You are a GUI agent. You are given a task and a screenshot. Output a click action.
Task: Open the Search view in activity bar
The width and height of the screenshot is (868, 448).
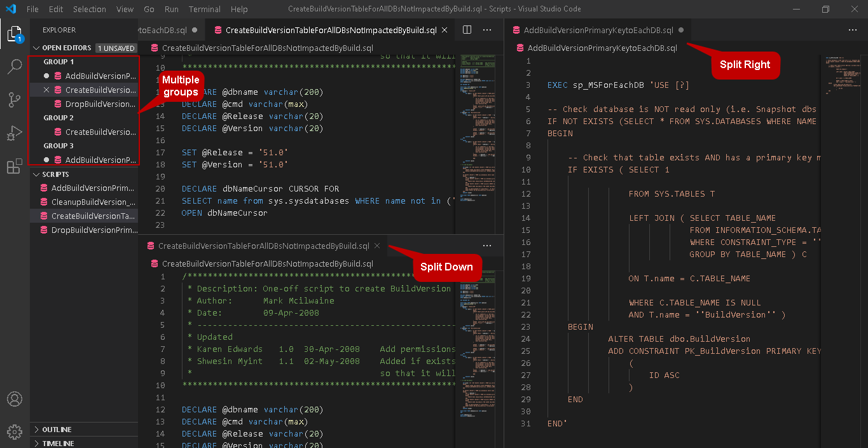click(x=14, y=66)
